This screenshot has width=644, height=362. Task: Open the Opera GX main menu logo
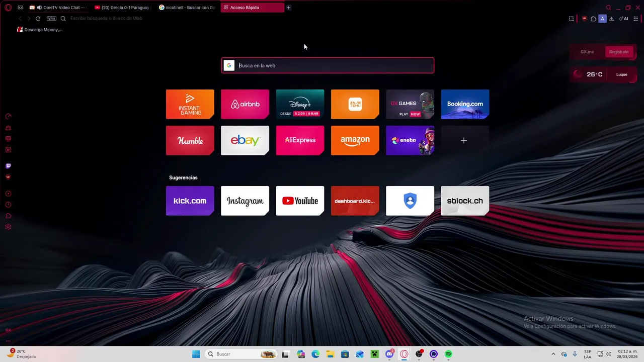click(8, 8)
